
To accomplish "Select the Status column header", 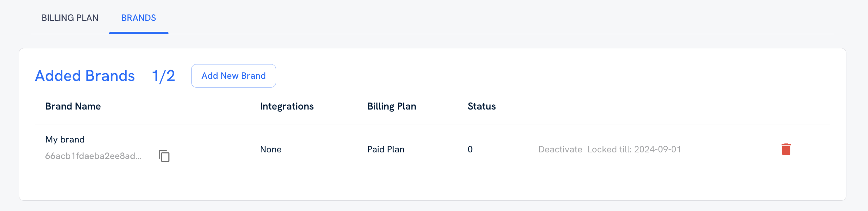I will click(481, 106).
